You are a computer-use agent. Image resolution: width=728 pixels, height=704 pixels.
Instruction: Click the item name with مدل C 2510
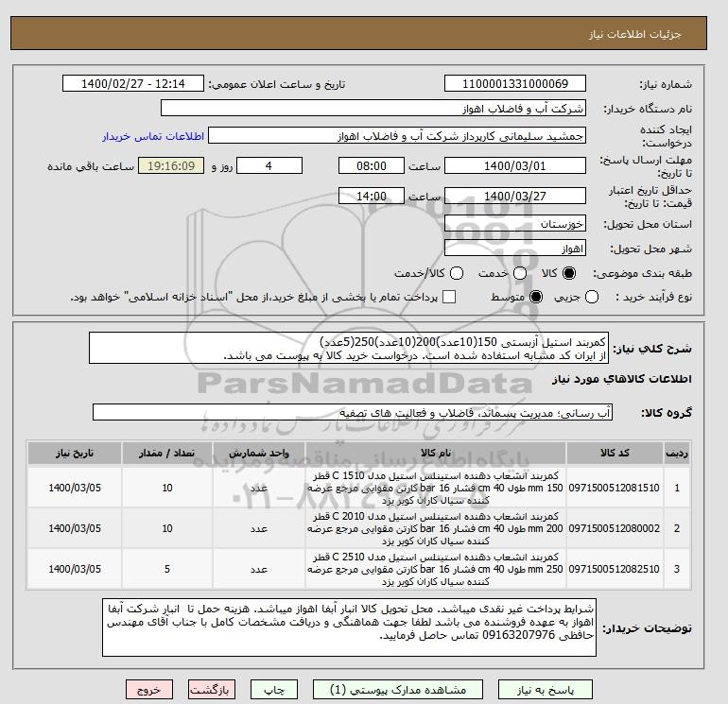coord(436,569)
